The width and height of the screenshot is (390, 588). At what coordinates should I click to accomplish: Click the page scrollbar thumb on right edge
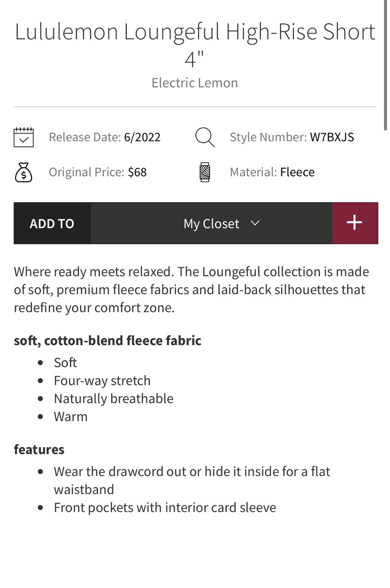coord(385,65)
